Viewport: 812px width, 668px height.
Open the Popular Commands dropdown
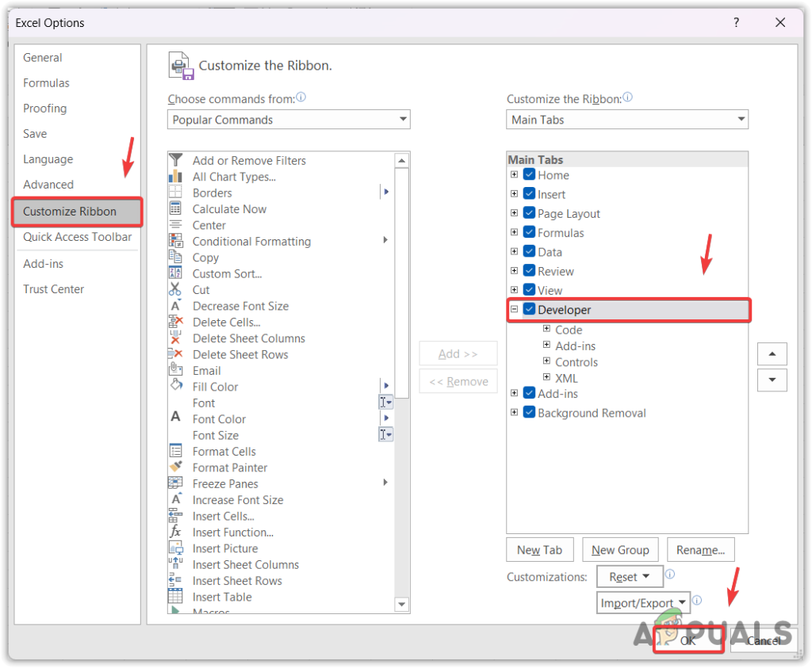point(403,119)
